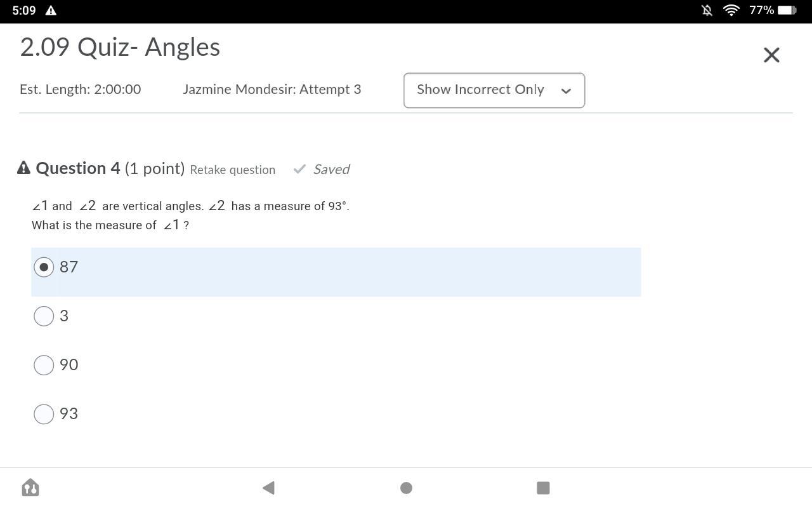812x508 pixels.
Task: Tap the warning icon beside Question 4
Action: tap(23, 168)
